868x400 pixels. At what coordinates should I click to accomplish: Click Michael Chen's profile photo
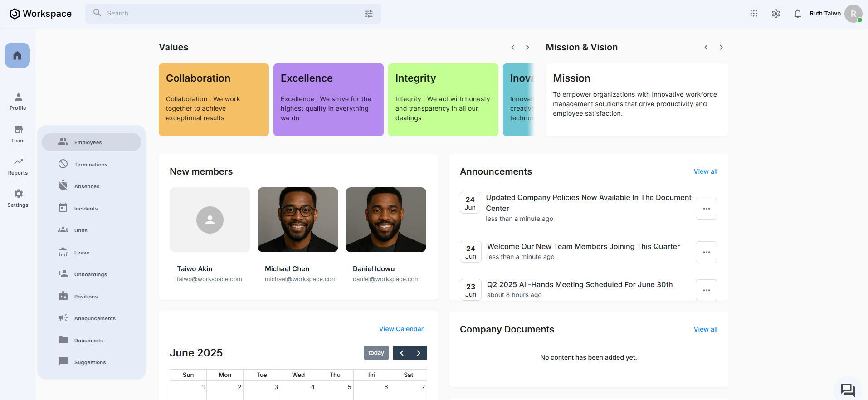pos(297,220)
